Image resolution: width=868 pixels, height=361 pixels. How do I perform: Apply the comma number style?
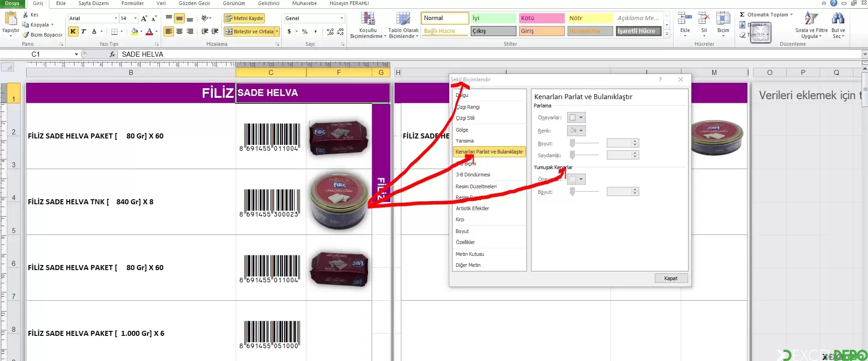coord(316,32)
